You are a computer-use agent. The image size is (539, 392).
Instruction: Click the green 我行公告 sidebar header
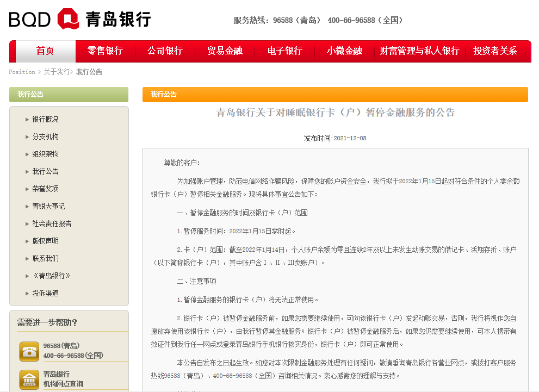coord(69,95)
